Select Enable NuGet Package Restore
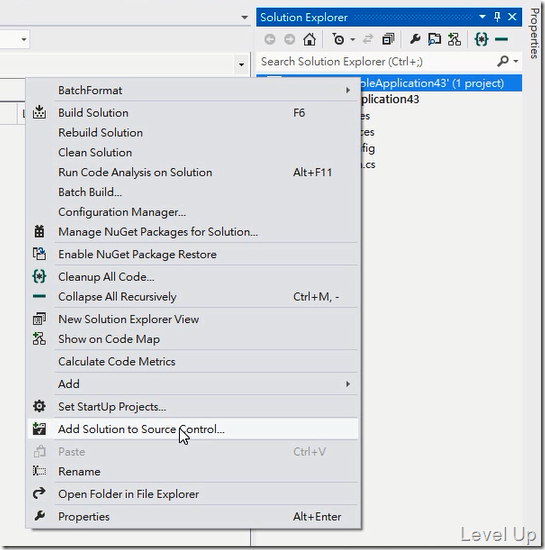Viewport: 545px width, 550px height. (x=192, y=254)
